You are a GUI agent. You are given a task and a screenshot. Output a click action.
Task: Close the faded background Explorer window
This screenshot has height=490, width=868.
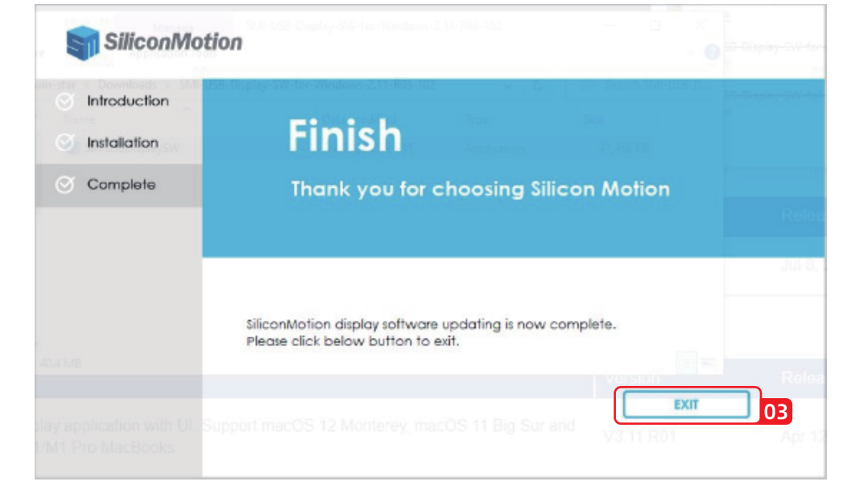pos(700,26)
